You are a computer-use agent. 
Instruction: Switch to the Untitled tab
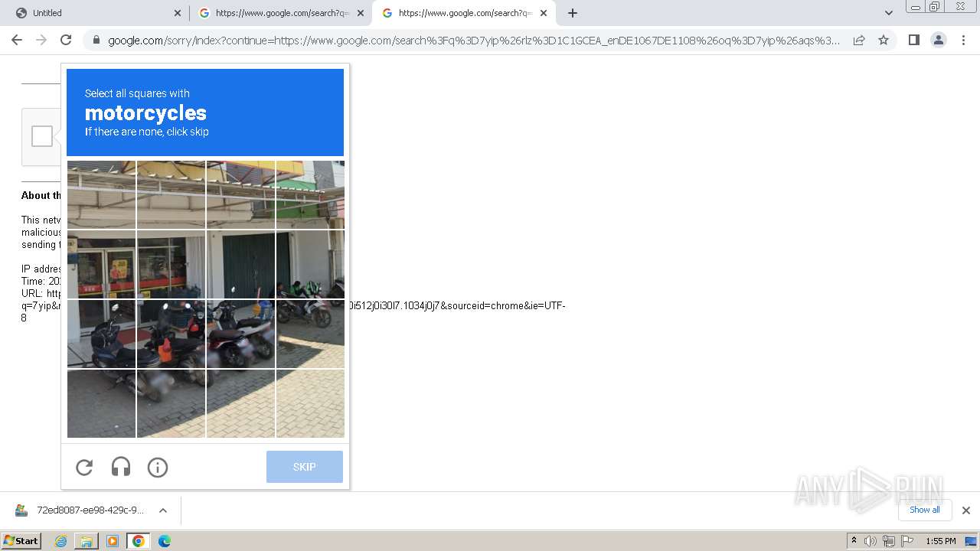(96, 13)
